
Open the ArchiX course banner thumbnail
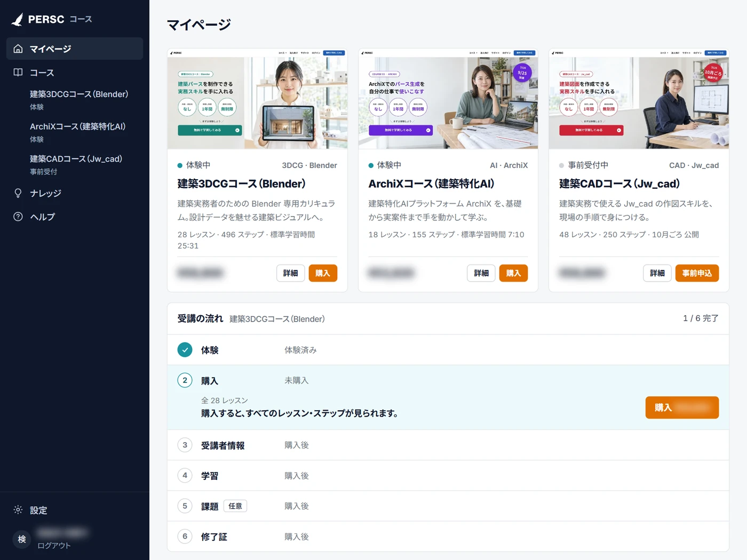(x=448, y=99)
